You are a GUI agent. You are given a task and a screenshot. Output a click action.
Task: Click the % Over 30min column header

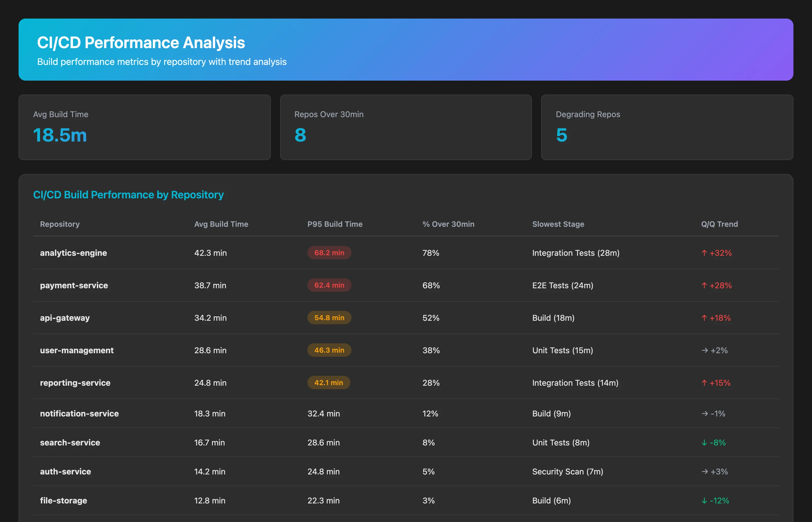pyautogui.click(x=448, y=224)
